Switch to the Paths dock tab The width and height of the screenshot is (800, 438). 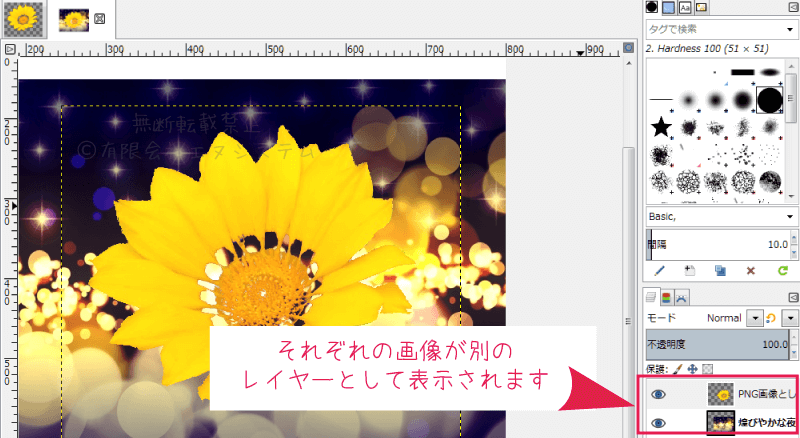point(681,297)
